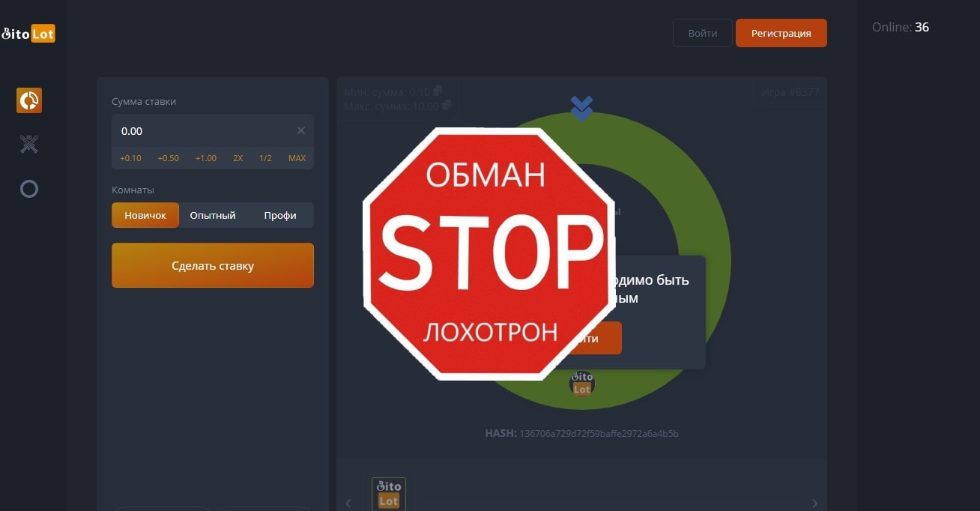Select the Новичок room

145,215
